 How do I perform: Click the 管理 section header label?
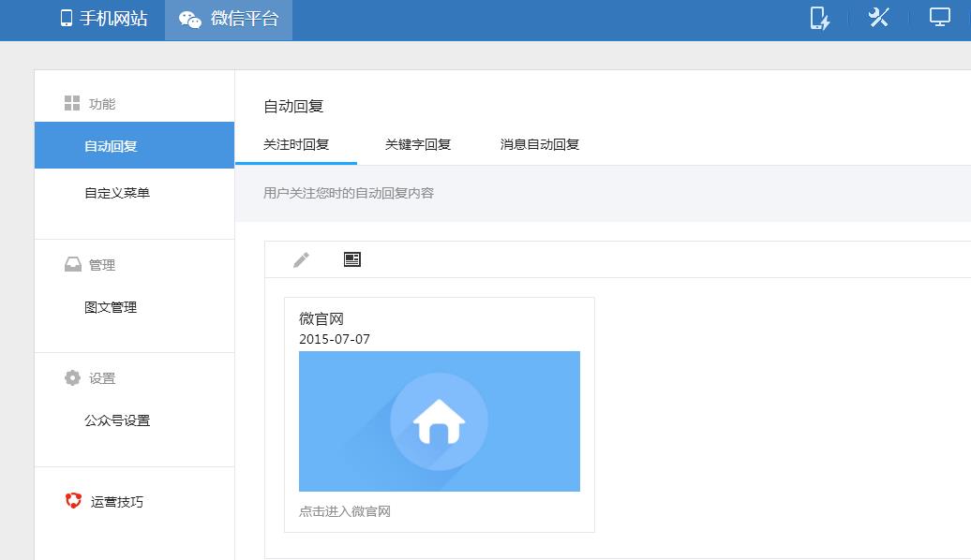pyautogui.click(x=102, y=265)
